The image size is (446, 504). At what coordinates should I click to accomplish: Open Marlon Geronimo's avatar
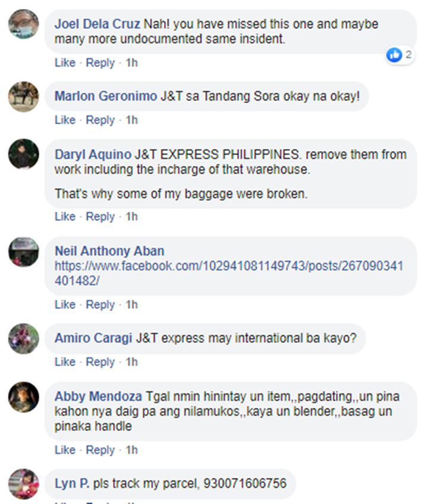coord(23,96)
